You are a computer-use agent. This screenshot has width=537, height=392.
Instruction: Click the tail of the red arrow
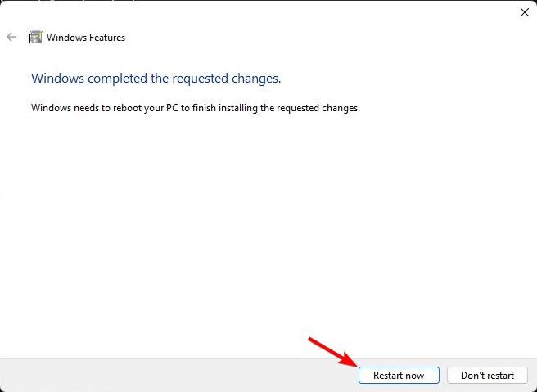(311, 338)
